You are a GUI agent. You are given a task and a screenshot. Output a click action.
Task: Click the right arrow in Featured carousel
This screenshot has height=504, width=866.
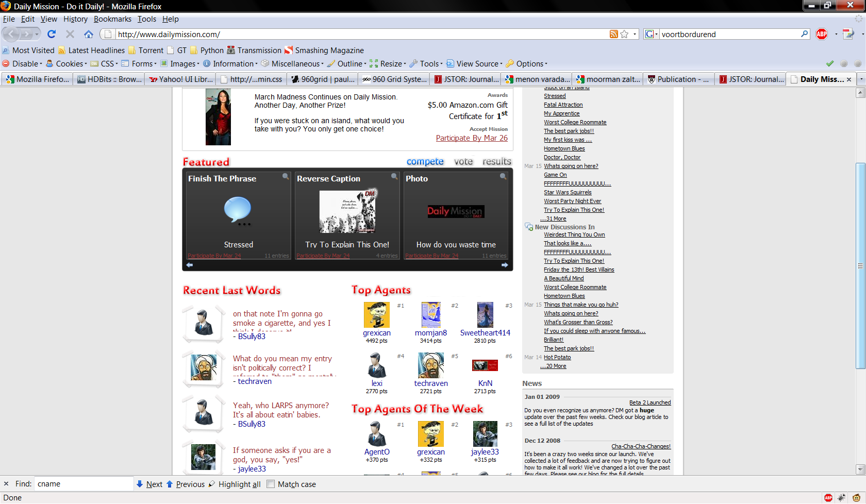tap(505, 265)
